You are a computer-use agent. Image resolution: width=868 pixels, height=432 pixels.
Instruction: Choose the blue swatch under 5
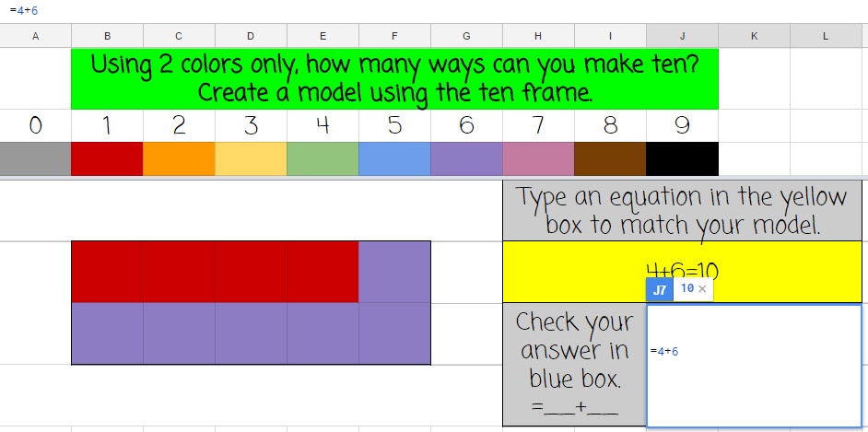pyautogui.click(x=394, y=158)
